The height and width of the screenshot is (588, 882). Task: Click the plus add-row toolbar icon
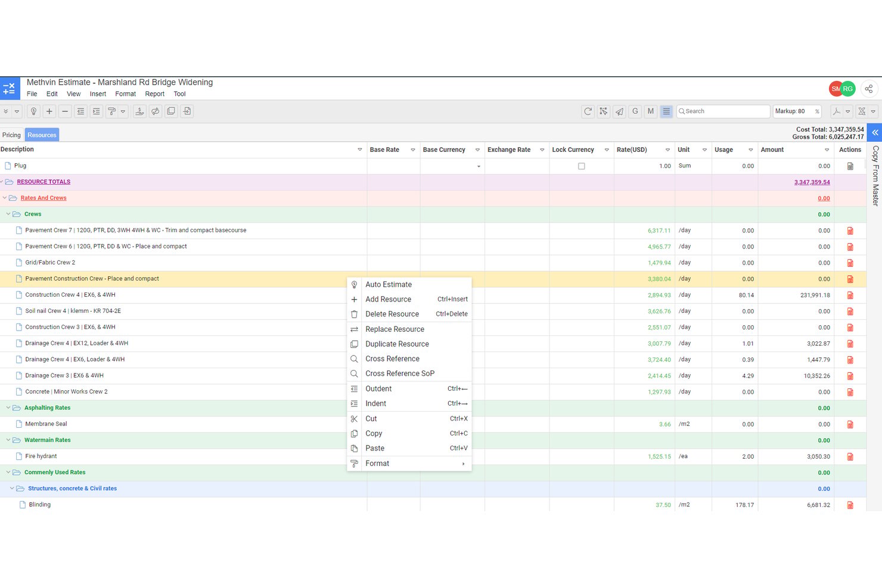point(49,111)
